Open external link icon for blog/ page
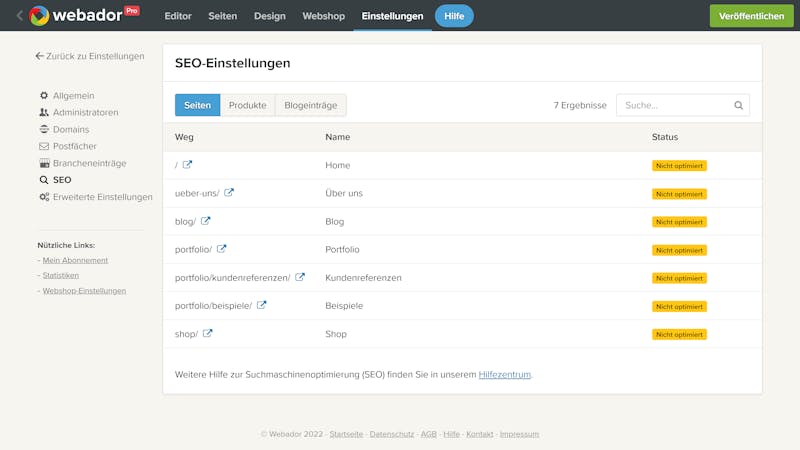 point(206,221)
